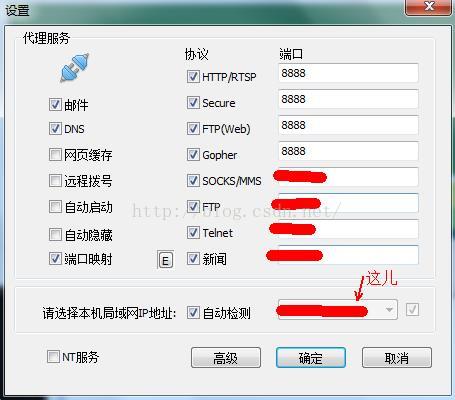
Task: Click the HTTP/RTSP port field showing 8888
Action: click(x=348, y=73)
